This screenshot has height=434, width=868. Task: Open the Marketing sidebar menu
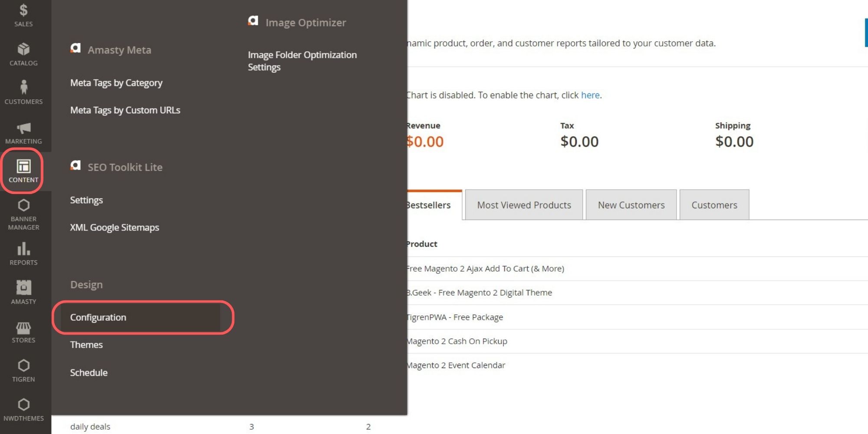pos(23,132)
